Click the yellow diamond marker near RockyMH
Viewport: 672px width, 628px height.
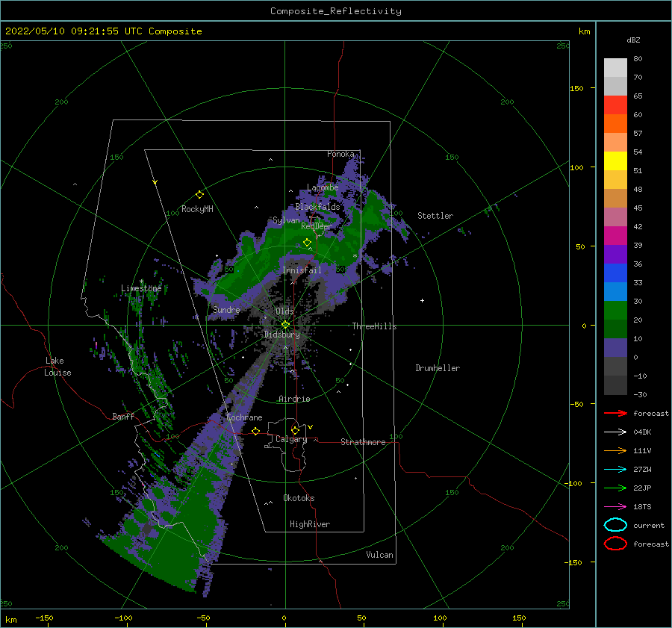tap(199, 195)
